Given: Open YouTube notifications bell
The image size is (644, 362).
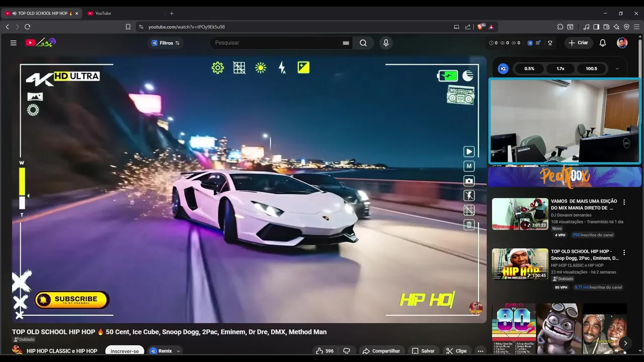Looking at the screenshot, I should click(603, 43).
